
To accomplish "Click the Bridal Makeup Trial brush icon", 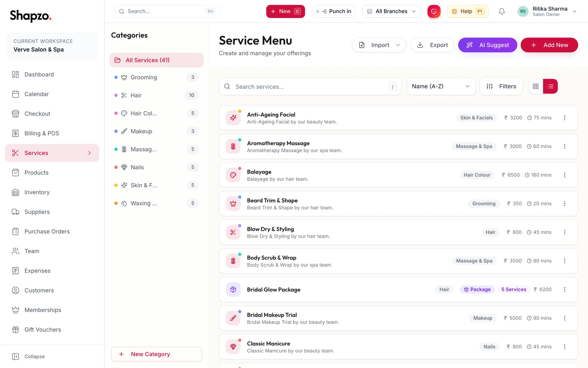I will 233,318.
